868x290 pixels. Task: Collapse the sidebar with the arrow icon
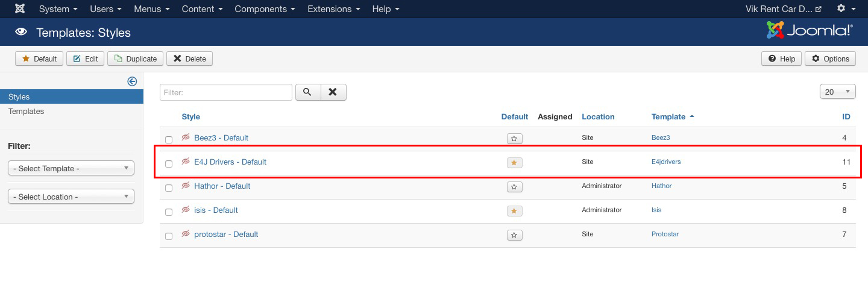132,81
